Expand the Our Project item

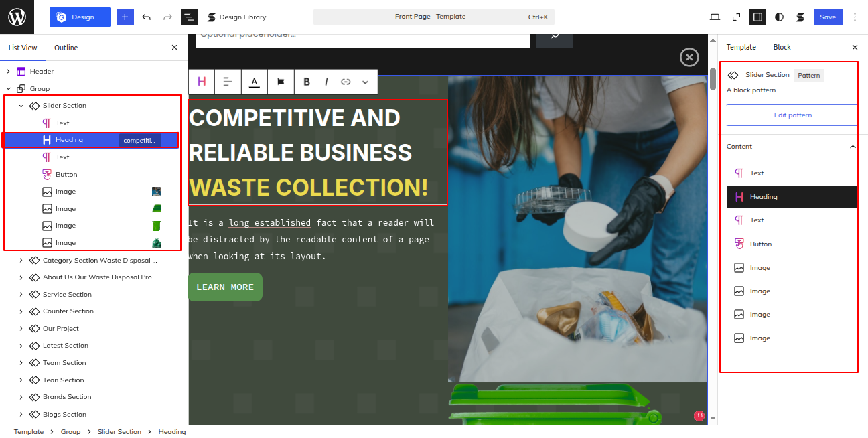click(x=21, y=329)
